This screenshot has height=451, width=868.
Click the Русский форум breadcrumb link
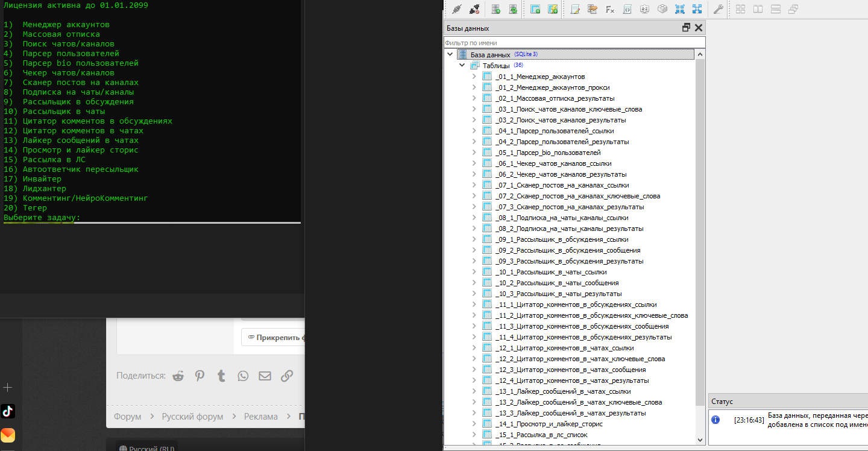pos(192,417)
